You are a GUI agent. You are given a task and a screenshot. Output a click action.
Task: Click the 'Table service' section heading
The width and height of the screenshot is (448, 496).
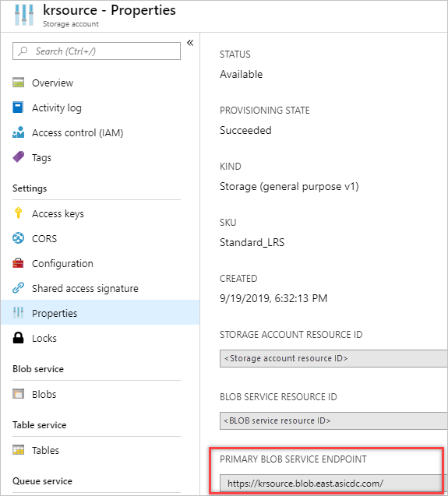(x=40, y=425)
